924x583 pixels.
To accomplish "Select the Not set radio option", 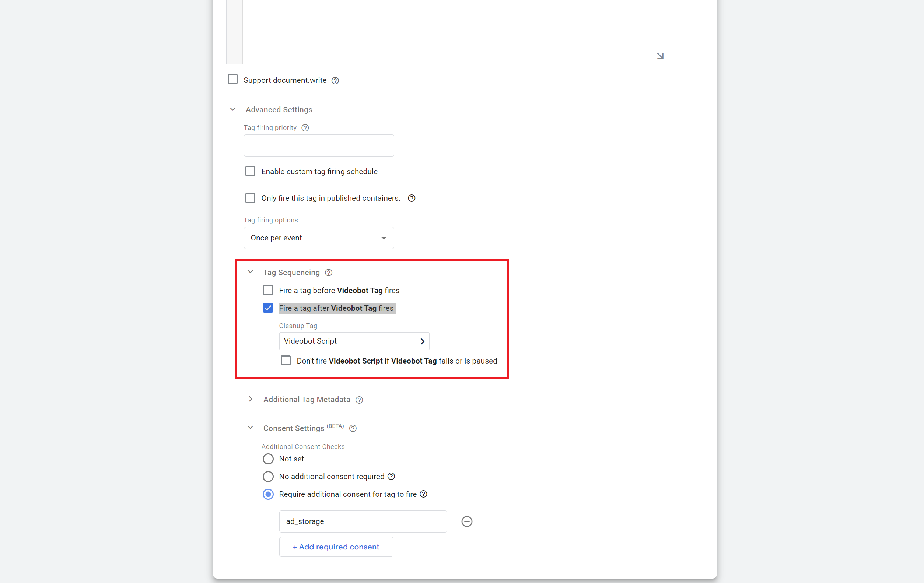I will tap(268, 459).
